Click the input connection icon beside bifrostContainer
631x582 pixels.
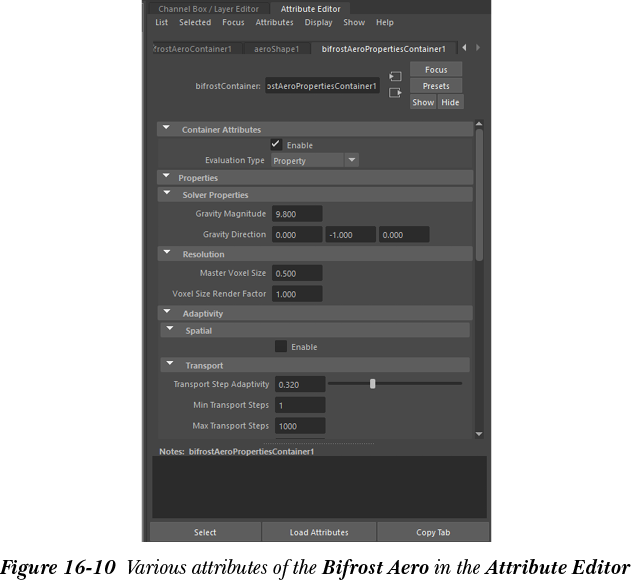395,76
